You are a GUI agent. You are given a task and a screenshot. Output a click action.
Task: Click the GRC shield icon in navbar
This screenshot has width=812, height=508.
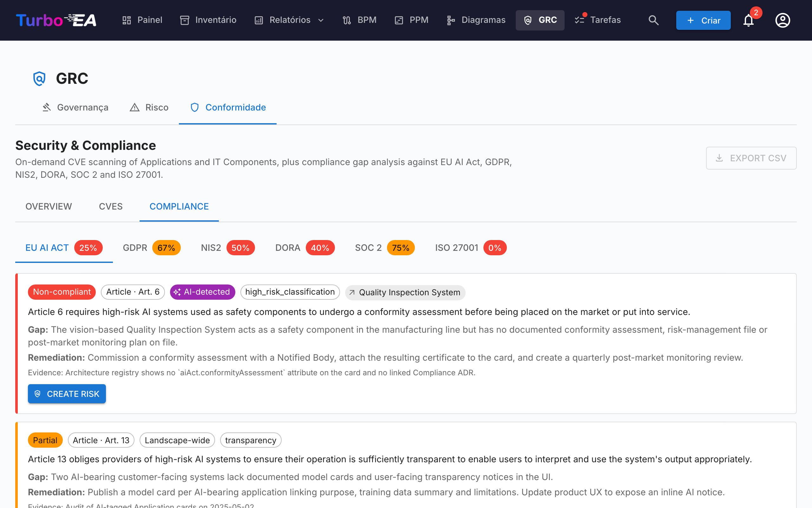pyautogui.click(x=528, y=20)
